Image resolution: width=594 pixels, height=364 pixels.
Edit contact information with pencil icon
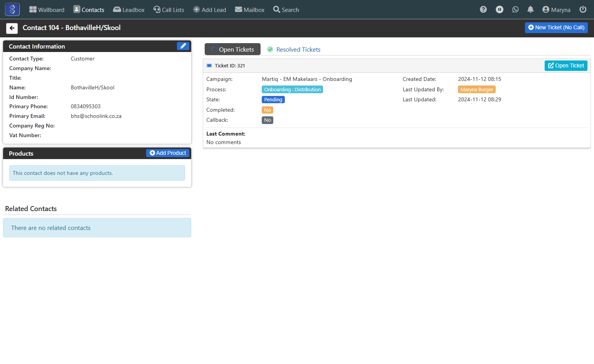(x=183, y=46)
